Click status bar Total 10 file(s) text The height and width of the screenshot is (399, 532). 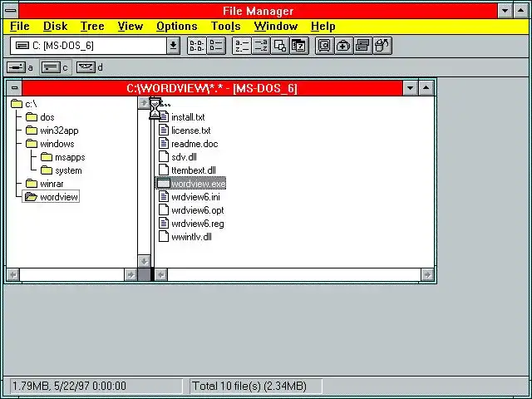249,386
